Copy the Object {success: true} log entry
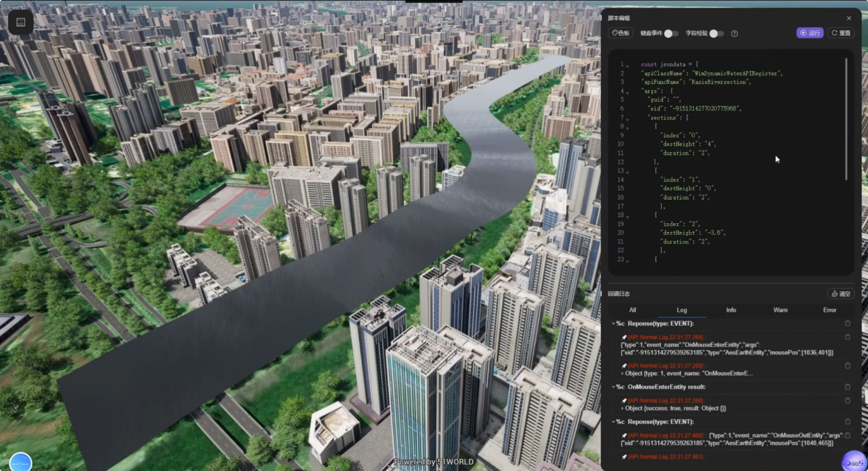Viewport: 868px width, 471px height. tap(848, 401)
